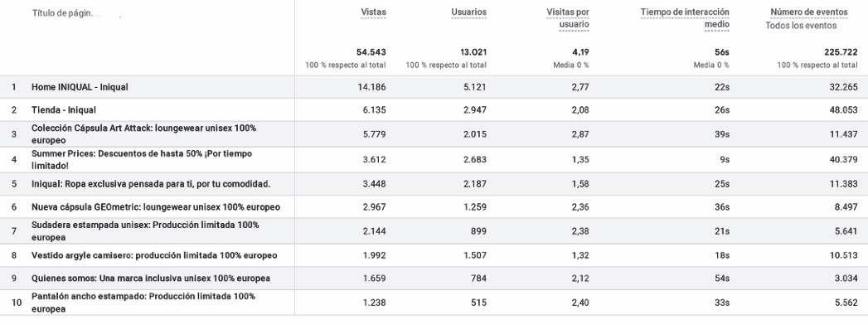Sort by Usuarios column header
The width and height of the screenshot is (868, 325).
pos(469,12)
